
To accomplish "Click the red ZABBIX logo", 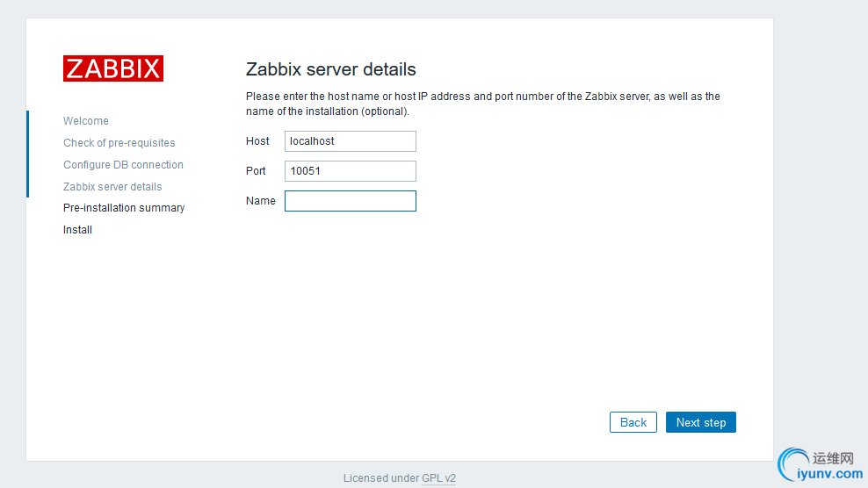I will coord(113,68).
